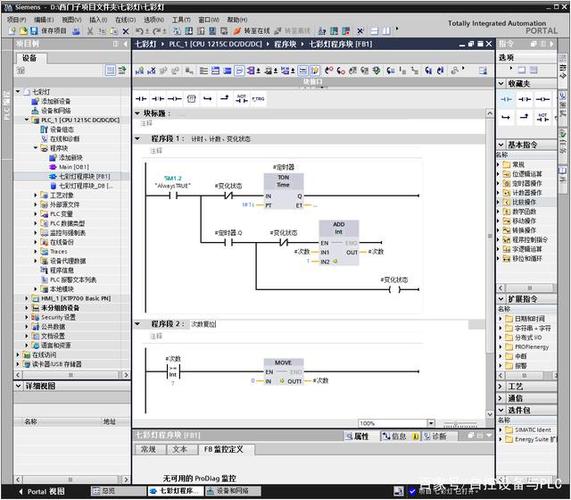The width and height of the screenshot is (571, 500).
Task: Expand the Technology (工艺) instruction section
Action: coord(500,386)
